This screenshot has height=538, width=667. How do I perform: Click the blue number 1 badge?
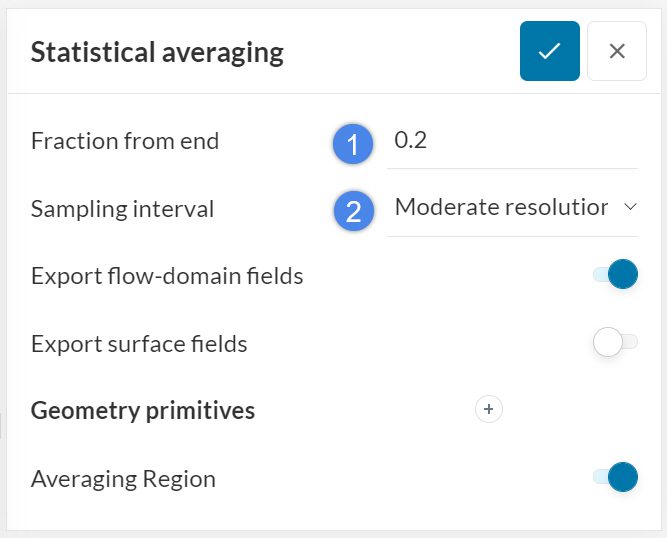point(352,143)
